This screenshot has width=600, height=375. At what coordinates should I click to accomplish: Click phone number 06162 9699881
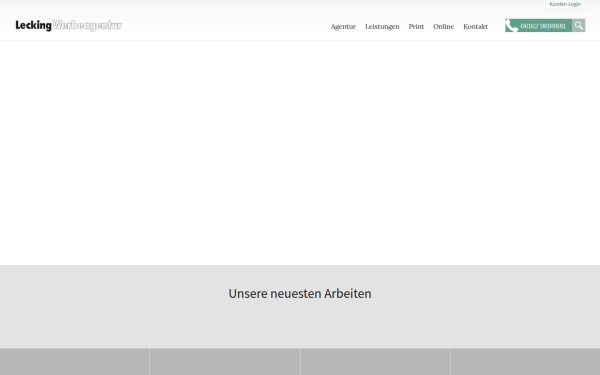click(x=543, y=26)
